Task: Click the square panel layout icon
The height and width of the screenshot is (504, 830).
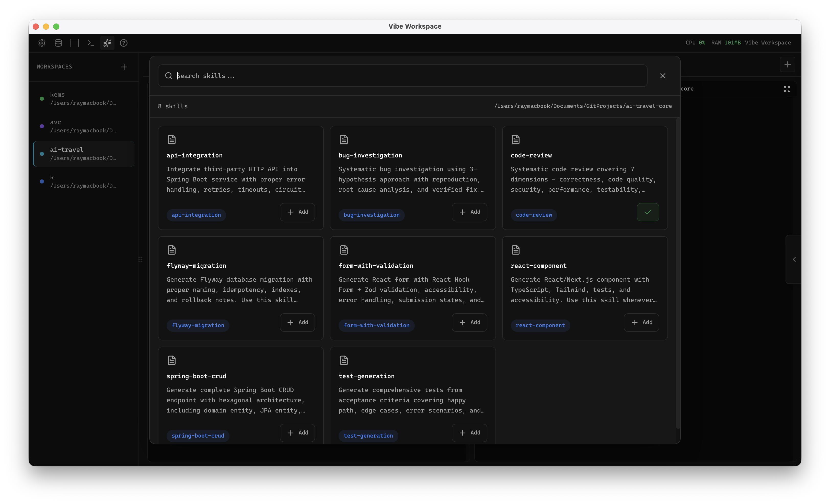Action: tap(74, 43)
